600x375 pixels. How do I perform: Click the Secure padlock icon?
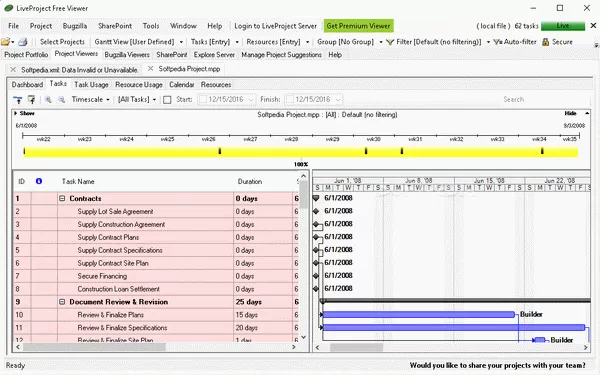(x=546, y=42)
